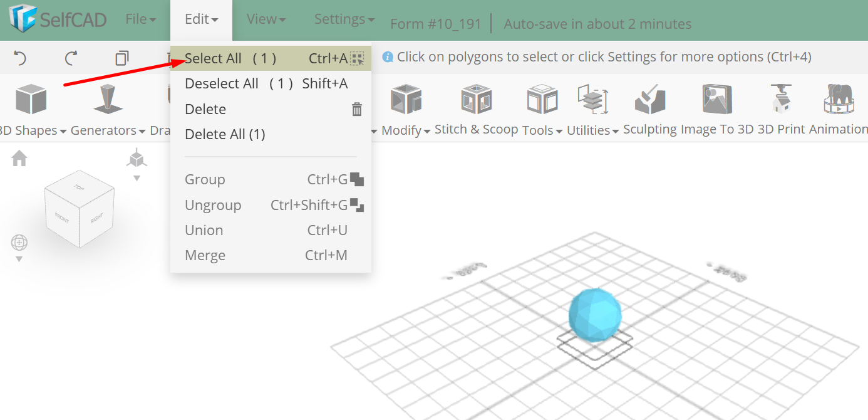This screenshot has height=420, width=868.
Task: Open the 3D Shapes cube icon
Action: point(31,99)
